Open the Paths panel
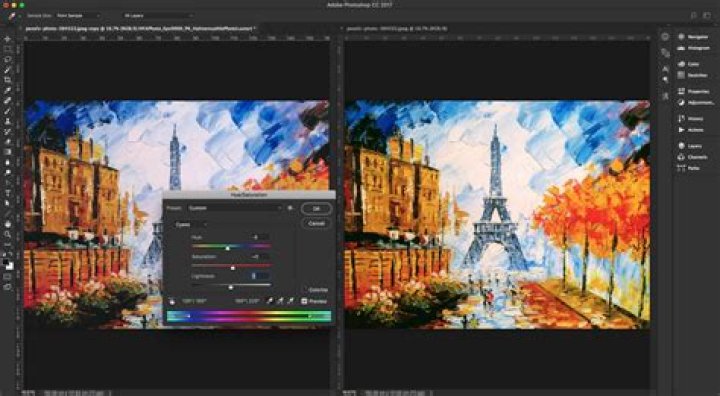Image resolution: width=720 pixels, height=396 pixels. [689, 168]
